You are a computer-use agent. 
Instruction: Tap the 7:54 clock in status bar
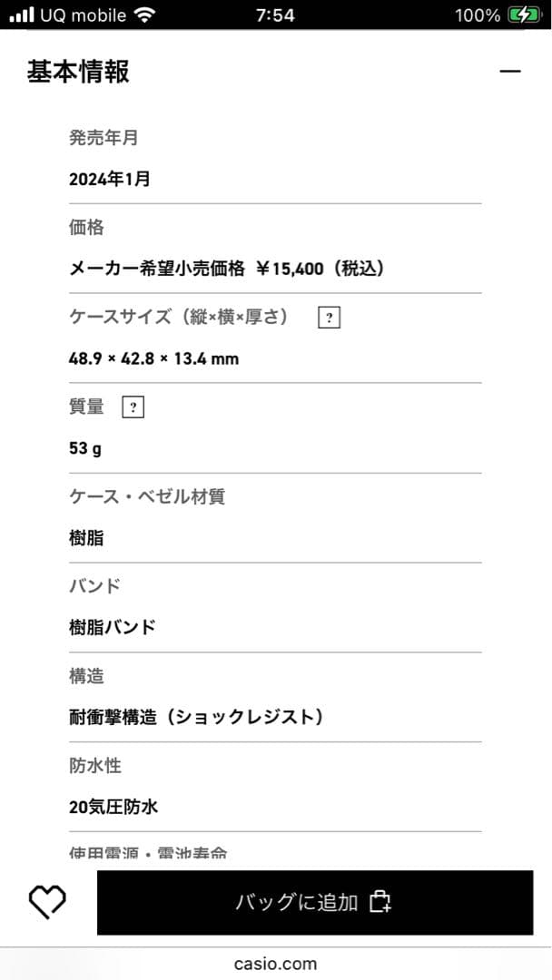click(275, 15)
